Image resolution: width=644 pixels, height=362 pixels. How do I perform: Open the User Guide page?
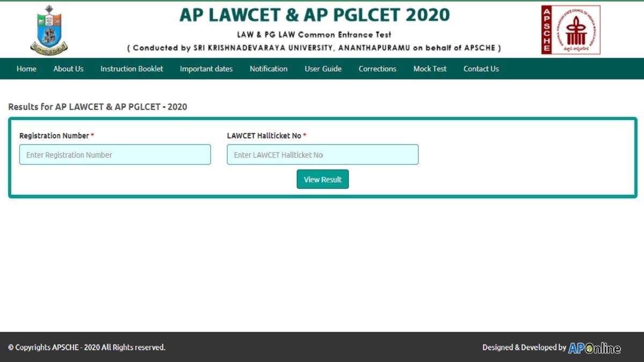[x=323, y=69]
